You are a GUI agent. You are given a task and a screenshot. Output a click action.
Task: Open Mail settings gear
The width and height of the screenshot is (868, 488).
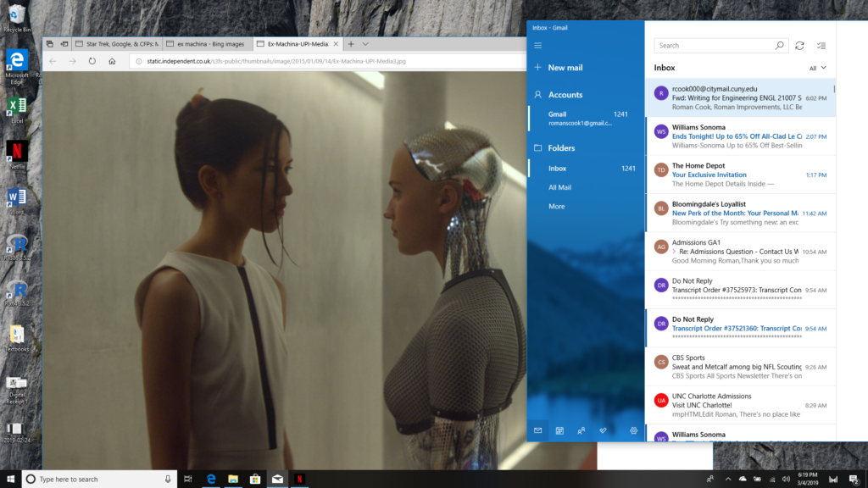(634, 430)
